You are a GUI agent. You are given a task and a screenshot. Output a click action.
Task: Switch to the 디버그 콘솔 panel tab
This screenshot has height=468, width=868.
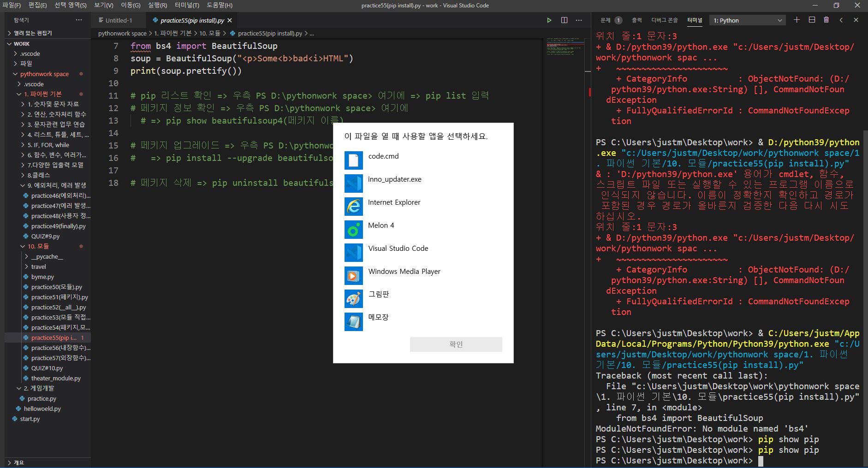664,20
